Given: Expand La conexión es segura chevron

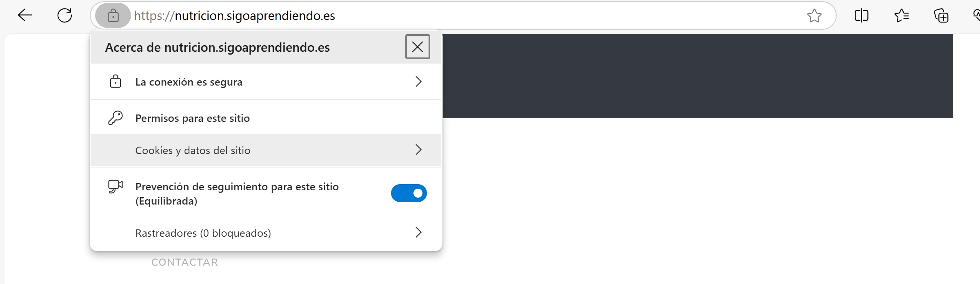Looking at the screenshot, I should coord(418,81).
